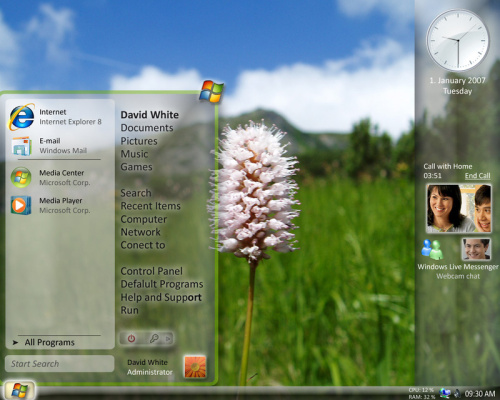Select the Conect to entry
Viewport: 500px width, 400px height.
point(143,245)
